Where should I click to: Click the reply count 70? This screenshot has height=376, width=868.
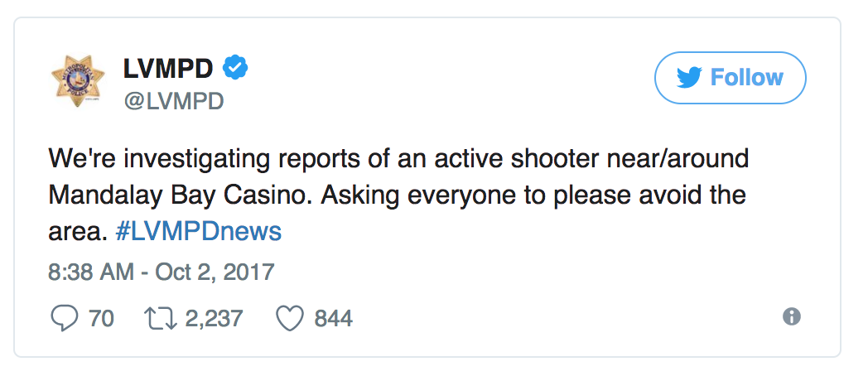[100, 319]
